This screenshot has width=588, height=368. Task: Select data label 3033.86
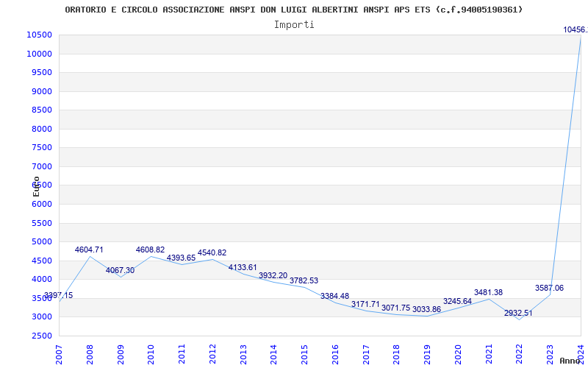tap(427, 309)
